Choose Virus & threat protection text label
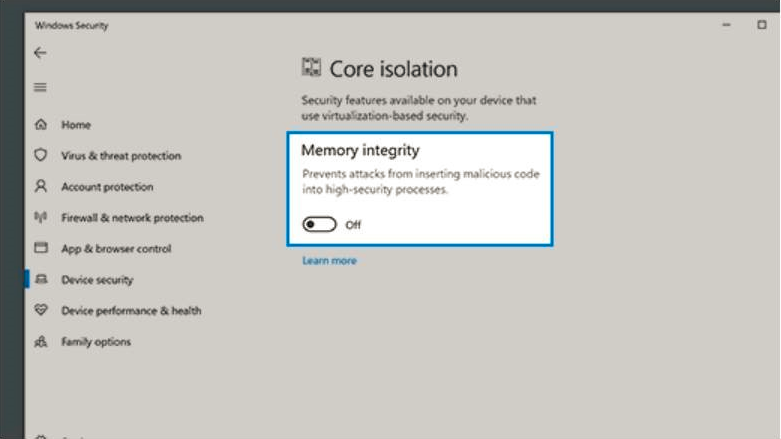This screenshot has width=781, height=439. point(121,156)
